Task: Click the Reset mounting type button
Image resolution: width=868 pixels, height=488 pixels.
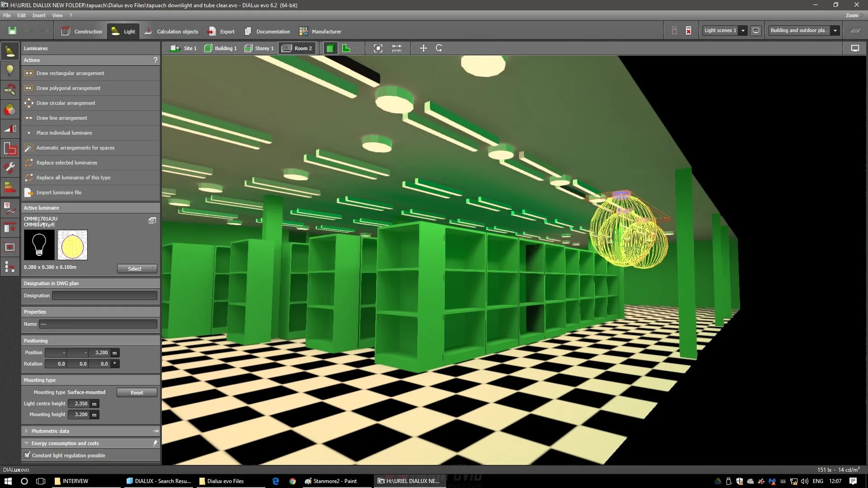Action: [x=137, y=393]
